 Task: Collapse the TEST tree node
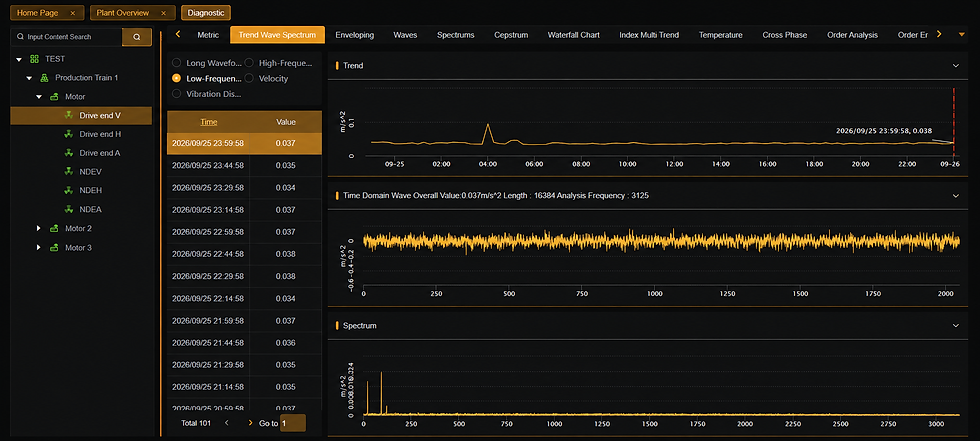(19, 59)
